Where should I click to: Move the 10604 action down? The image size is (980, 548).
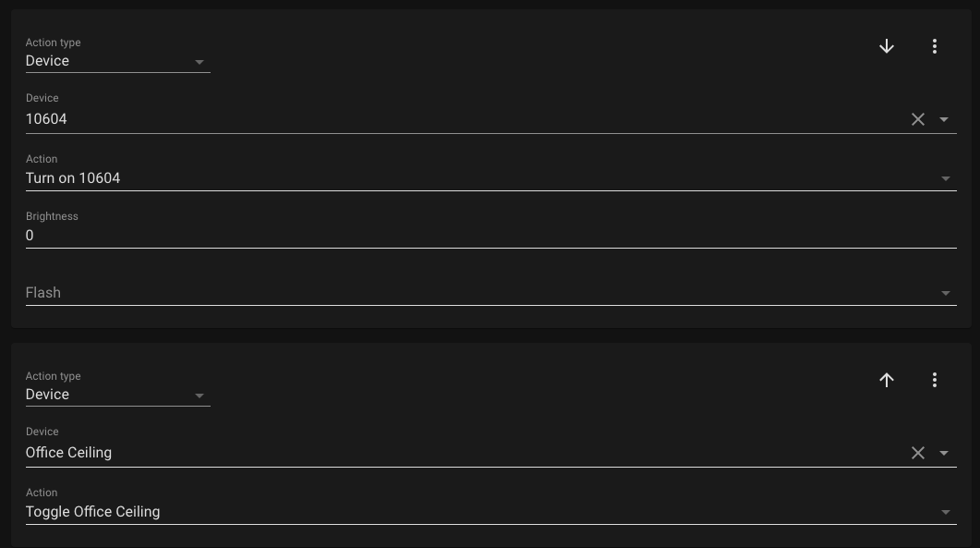click(887, 46)
